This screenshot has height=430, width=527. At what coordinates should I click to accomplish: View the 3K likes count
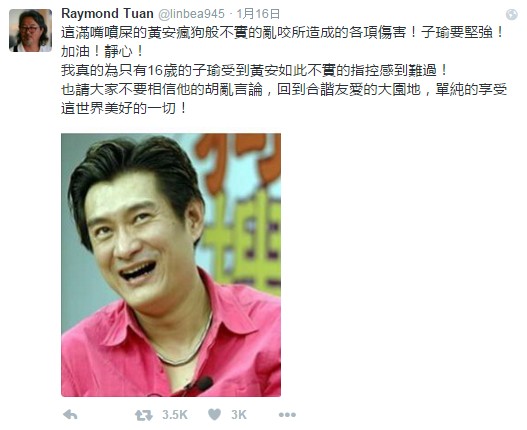pos(239,415)
